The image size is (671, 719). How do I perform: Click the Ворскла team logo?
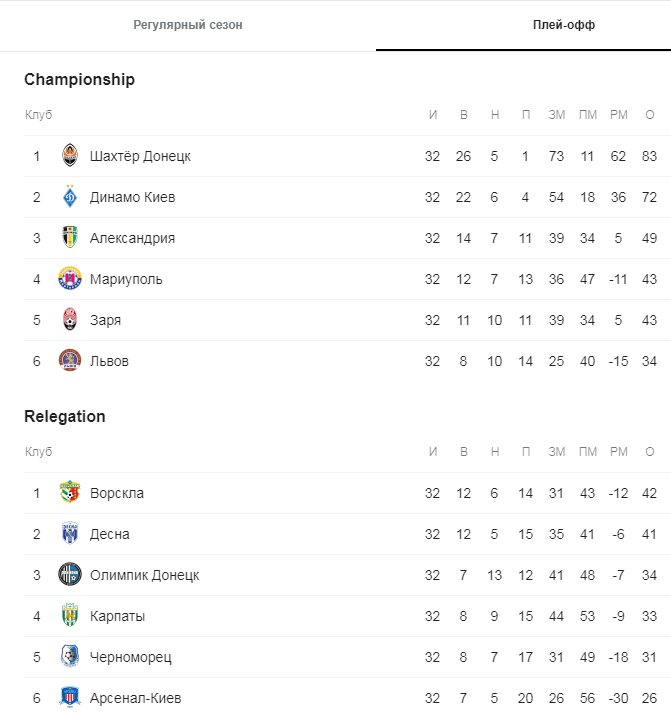(70, 492)
